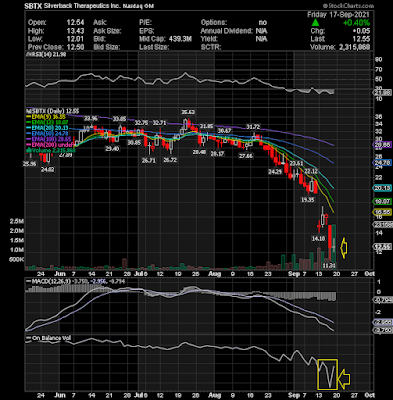
Task: Click the 24.82 low price label
Action: pos(48,169)
